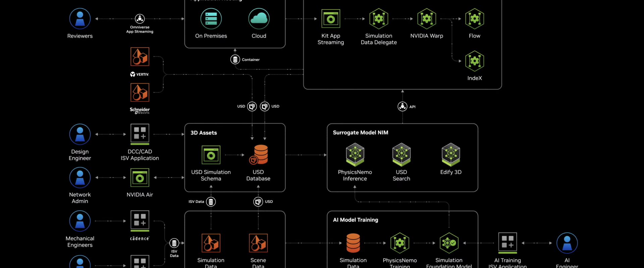
Task: Click the Network Admin user icon
Action: point(80,178)
